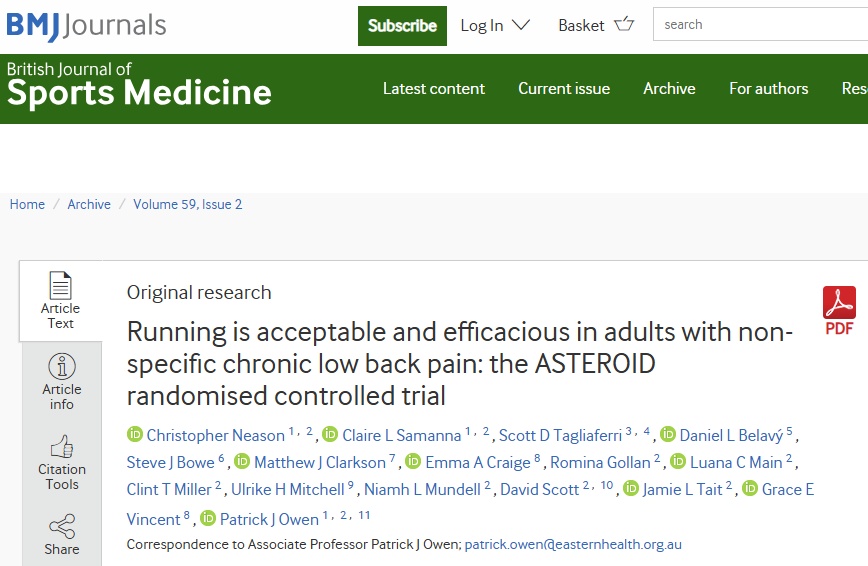Click the Share icon in sidebar
Image resolution: width=868 pixels, height=566 pixels.
click(61, 526)
